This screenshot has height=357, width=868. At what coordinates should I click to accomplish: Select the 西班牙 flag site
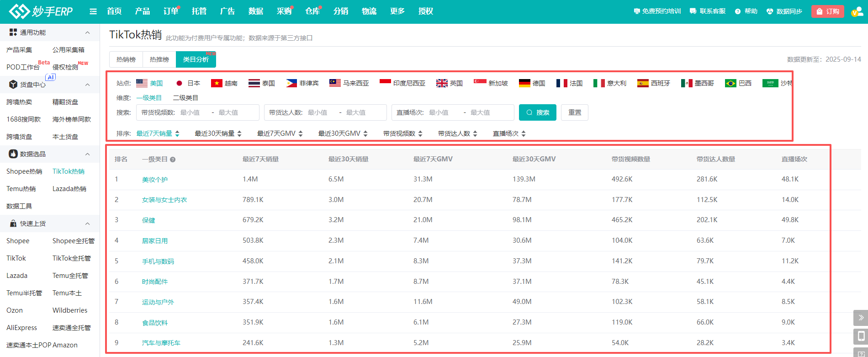click(x=654, y=83)
